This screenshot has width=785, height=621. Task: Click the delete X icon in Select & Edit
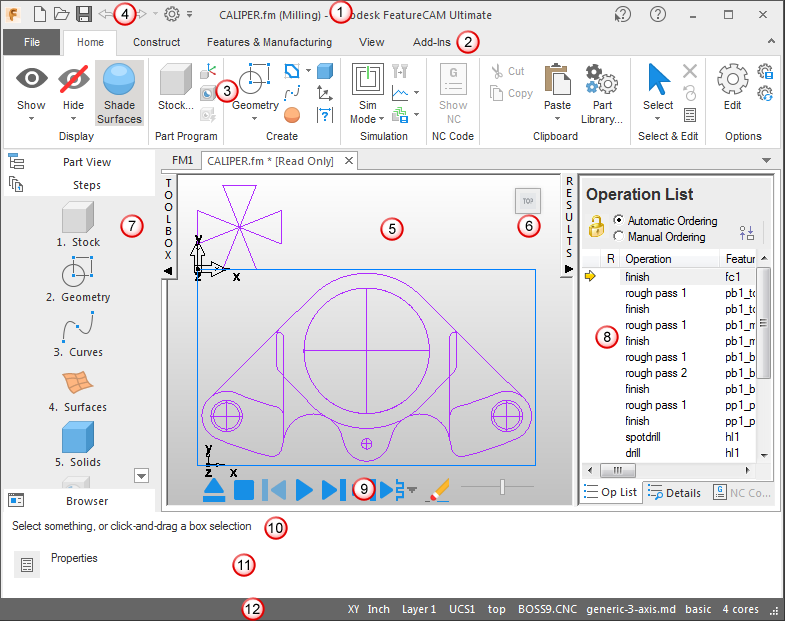690,71
